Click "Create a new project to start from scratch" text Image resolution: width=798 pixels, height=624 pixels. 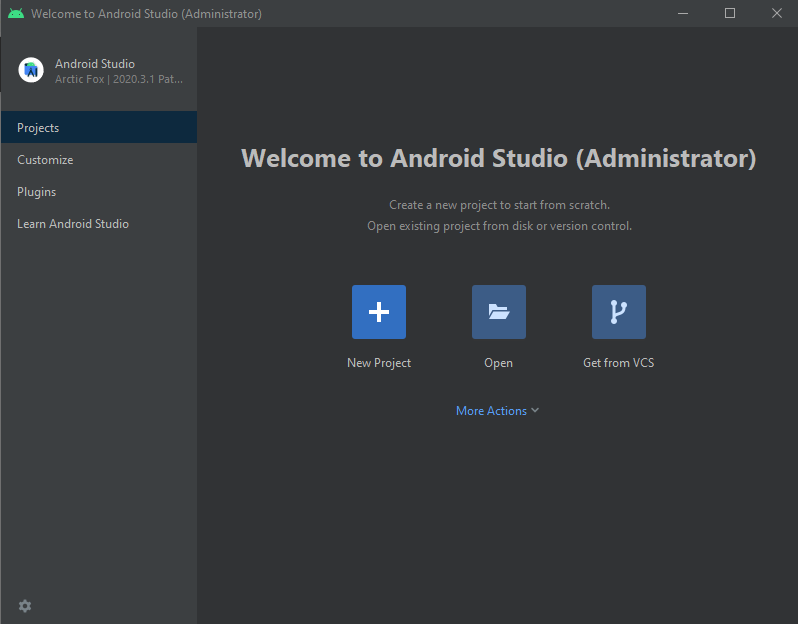coord(499,205)
